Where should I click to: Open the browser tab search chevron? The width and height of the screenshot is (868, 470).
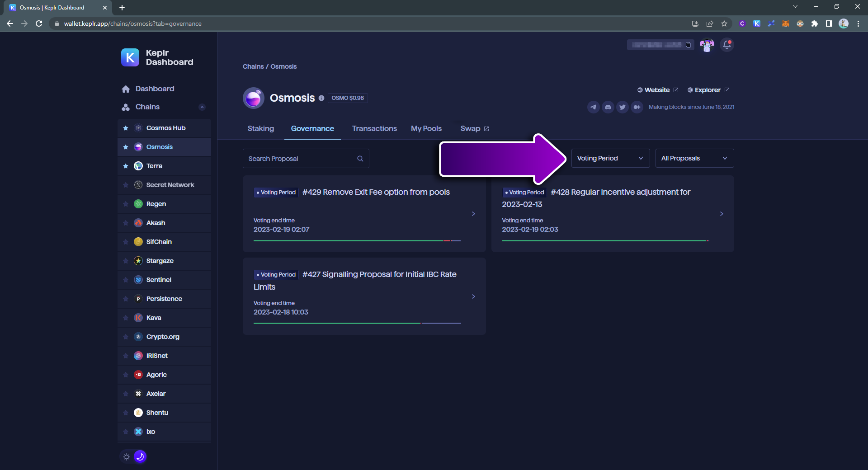coord(795,7)
